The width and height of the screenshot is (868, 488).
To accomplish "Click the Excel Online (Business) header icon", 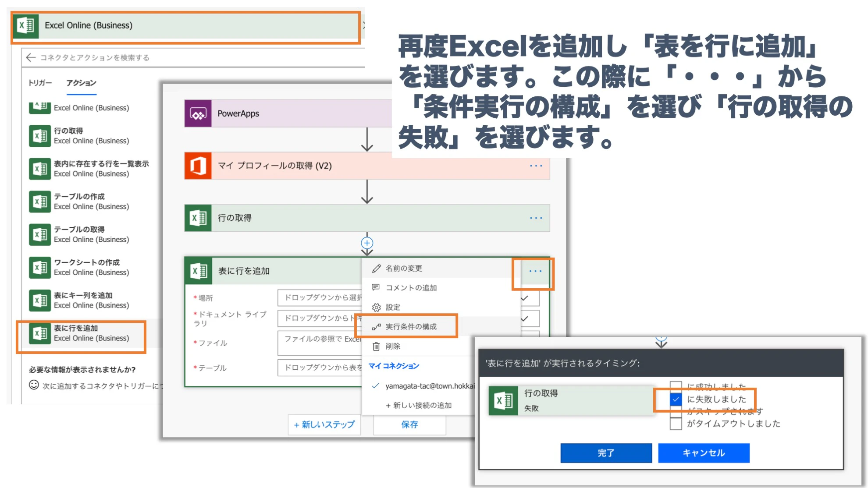I will point(26,25).
